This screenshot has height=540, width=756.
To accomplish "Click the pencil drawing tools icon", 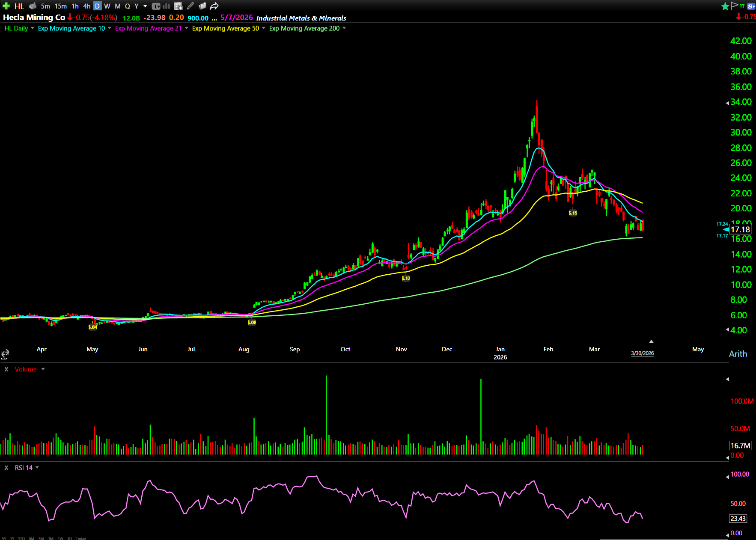I will pyautogui.click(x=190, y=6).
